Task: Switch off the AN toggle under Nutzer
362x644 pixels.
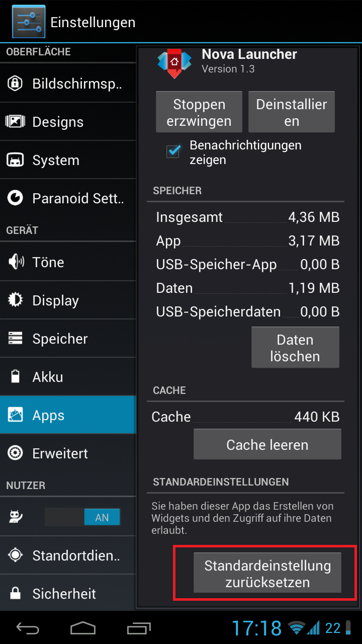Action: tap(82, 517)
